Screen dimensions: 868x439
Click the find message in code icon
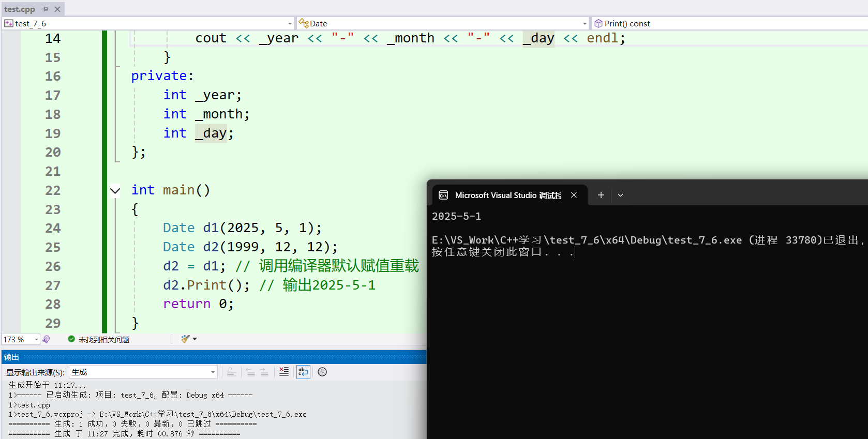[x=232, y=372]
